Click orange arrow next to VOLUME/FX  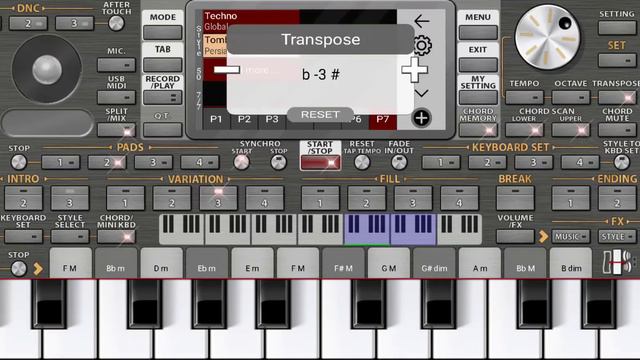[543, 236]
